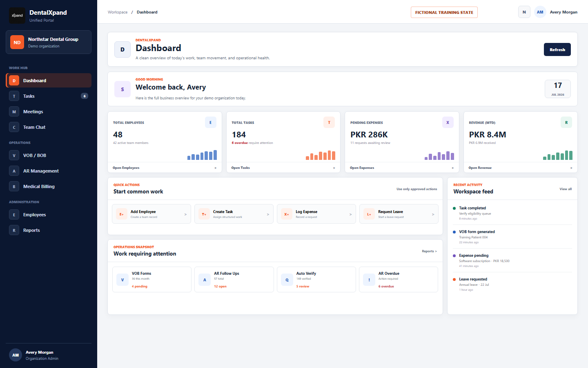Click the V icon beside VOB / BOB in the sidebar
The width and height of the screenshot is (588, 368).
(x=14, y=155)
